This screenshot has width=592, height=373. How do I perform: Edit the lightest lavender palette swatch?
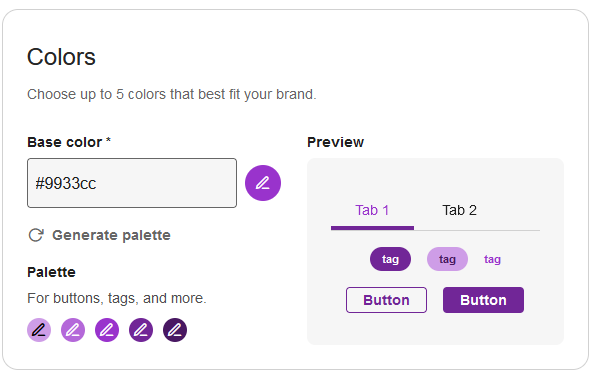39,330
